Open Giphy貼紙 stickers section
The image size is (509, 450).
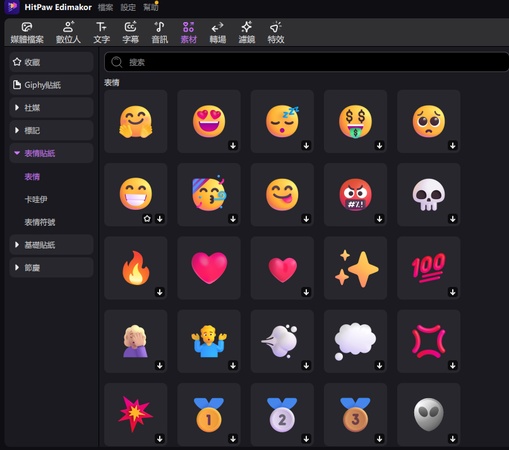coord(51,85)
